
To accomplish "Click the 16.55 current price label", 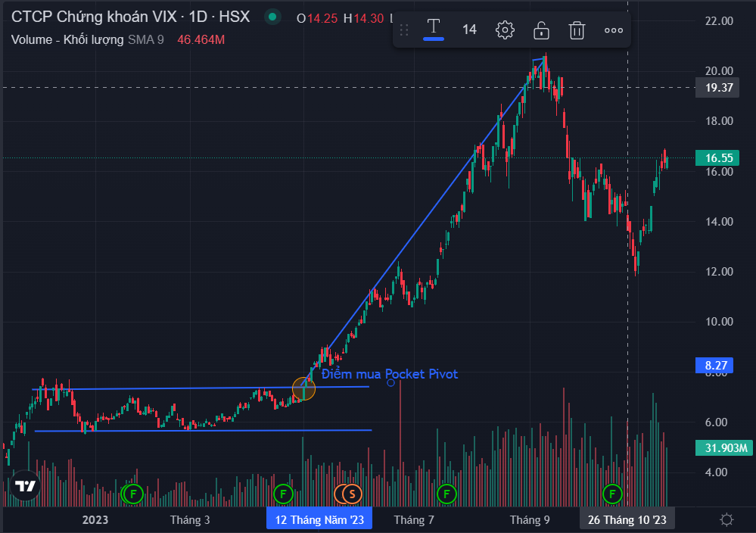I will [x=717, y=158].
